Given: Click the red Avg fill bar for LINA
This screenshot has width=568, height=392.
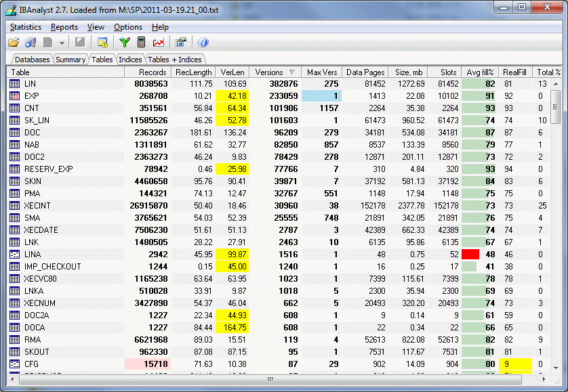Looking at the screenshot, I should [x=470, y=254].
